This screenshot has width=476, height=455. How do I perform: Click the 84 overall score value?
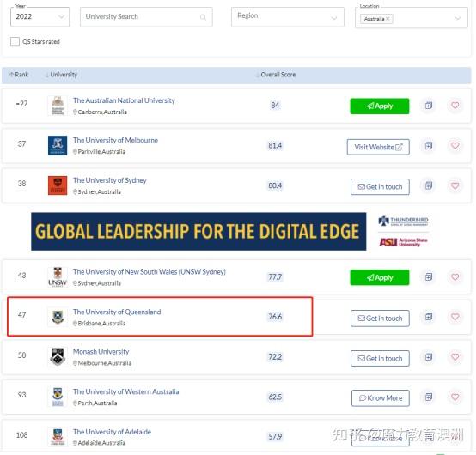[x=275, y=106]
